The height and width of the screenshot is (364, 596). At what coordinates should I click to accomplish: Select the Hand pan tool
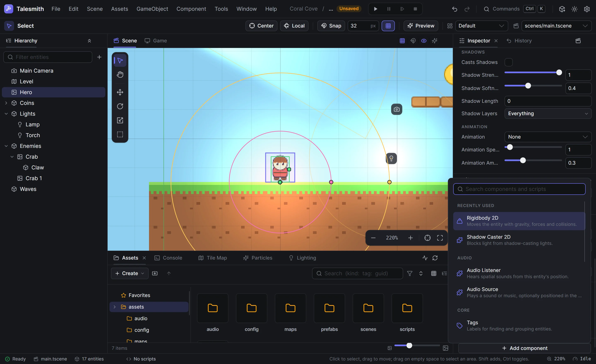pyautogui.click(x=120, y=74)
